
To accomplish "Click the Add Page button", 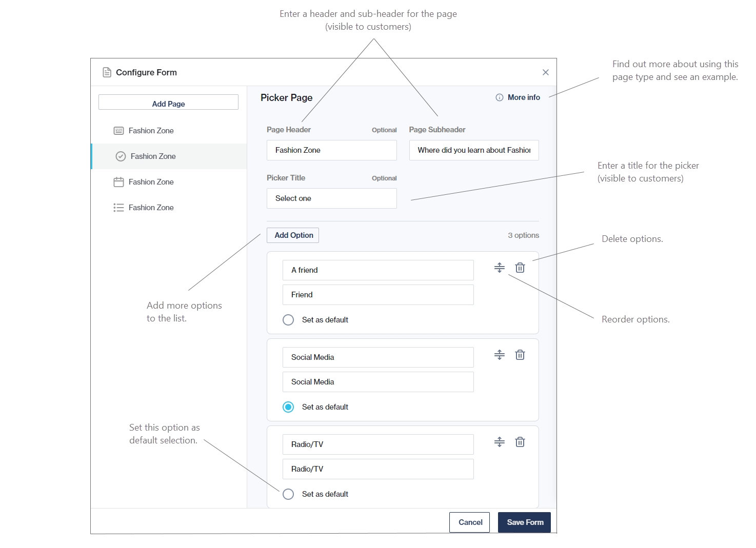I will pyautogui.click(x=168, y=103).
